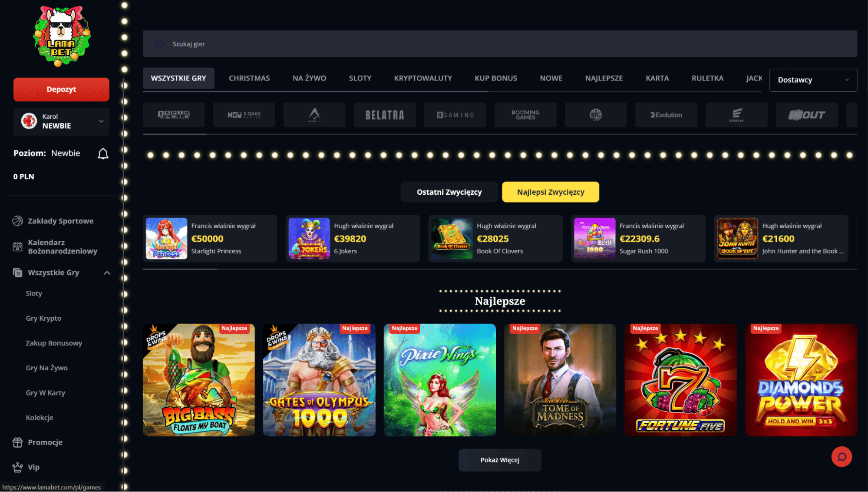Open the RULETKA category tab

[707, 78]
